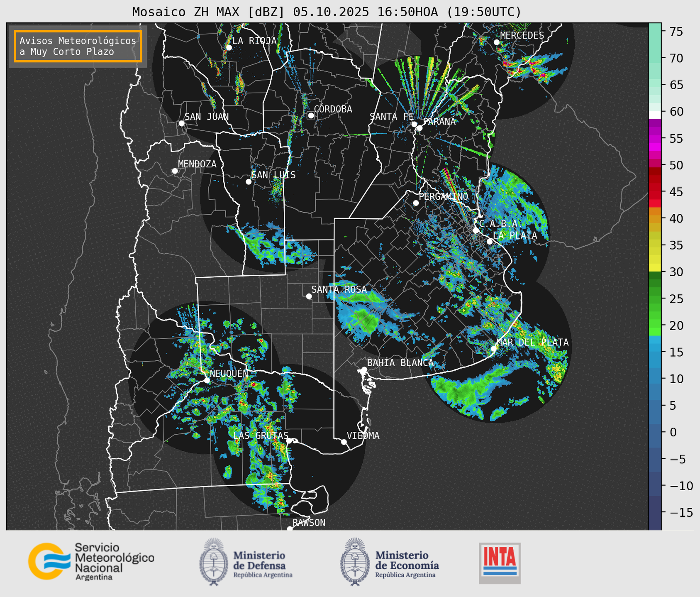Click the MAR DEL PLATA label text
Viewport: 700px width, 597px height.
(532, 343)
